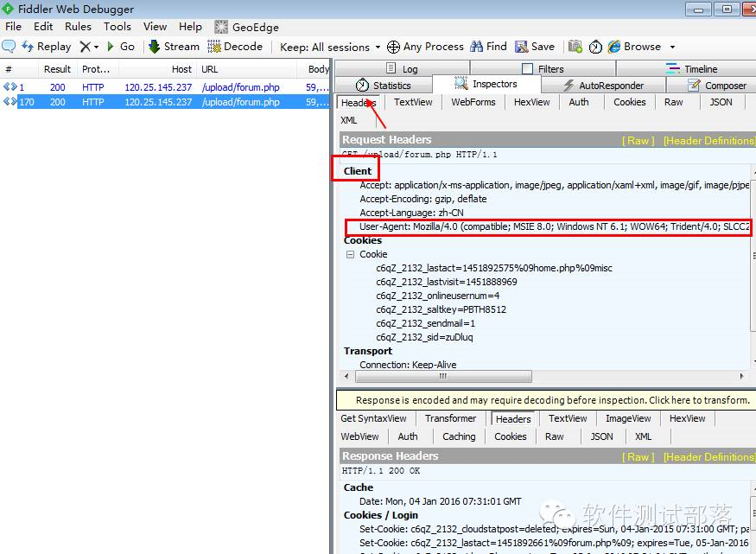756x554 pixels.
Task: Click the Request Headers Raw link
Action: pos(638,140)
